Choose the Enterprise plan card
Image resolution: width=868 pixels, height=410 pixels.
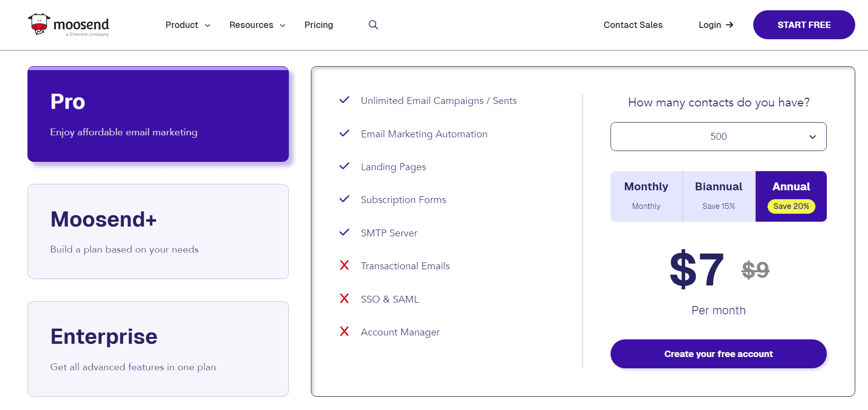tap(158, 349)
